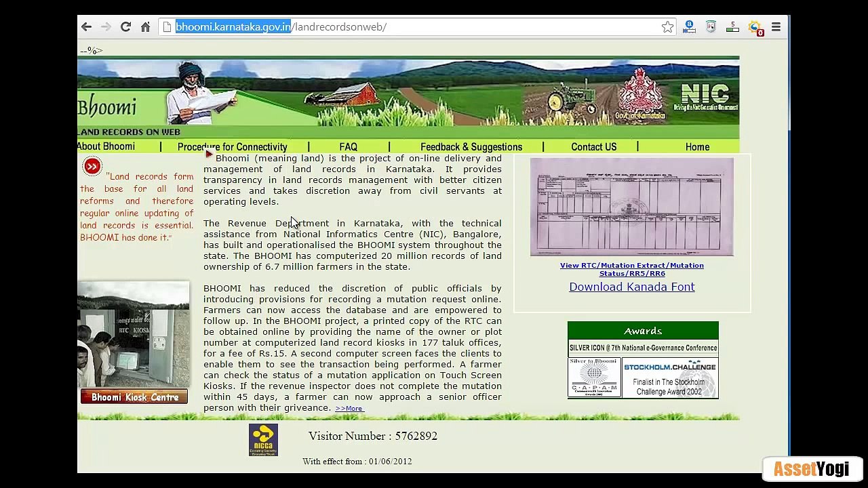
Task: Go back to the previous page
Action: pyautogui.click(x=86, y=27)
